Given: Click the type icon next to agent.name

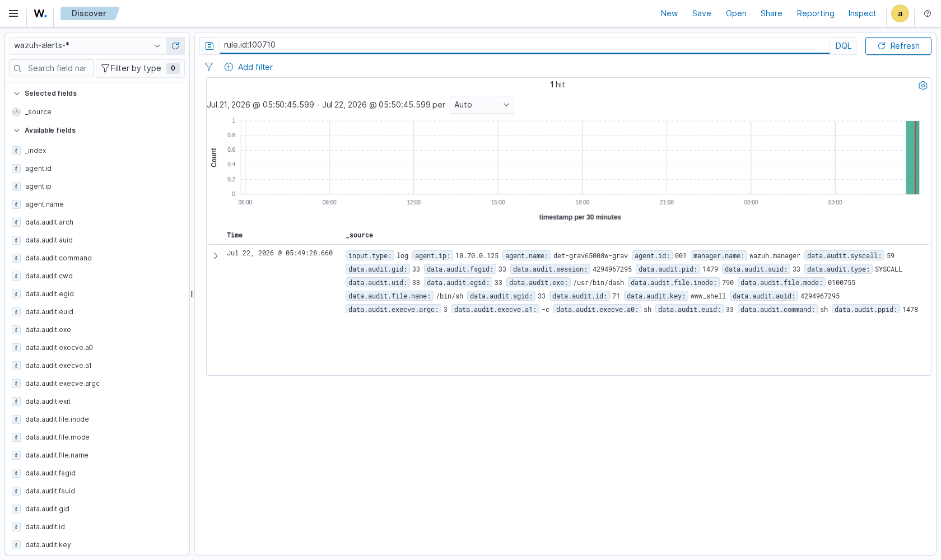Looking at the screenshot, I should [x=16, y=204].
